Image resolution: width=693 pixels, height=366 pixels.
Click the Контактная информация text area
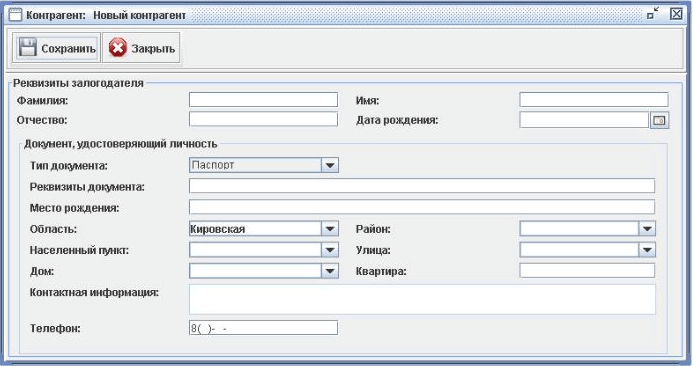[x=422, y=300]
